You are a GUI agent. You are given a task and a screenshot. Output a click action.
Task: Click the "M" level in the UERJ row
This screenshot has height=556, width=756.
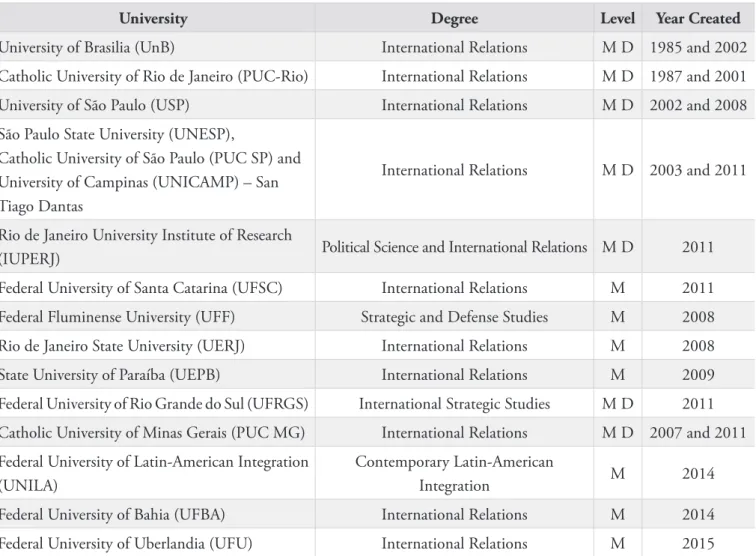(618, 346)
